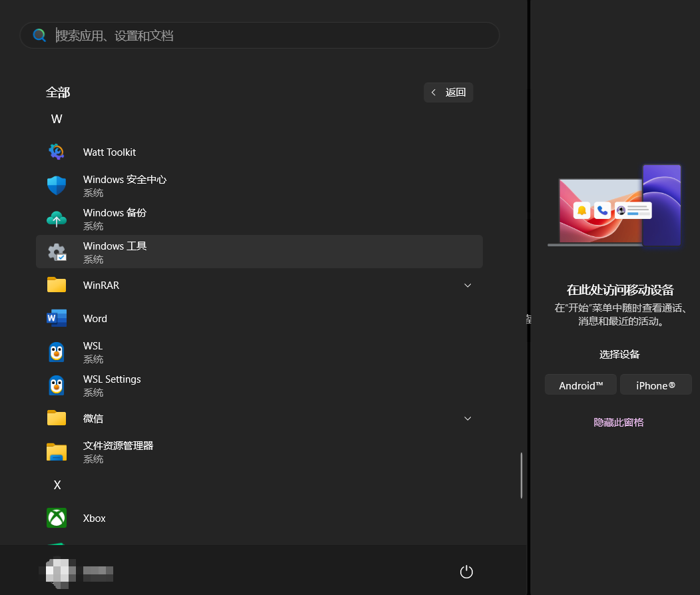Open the Watt Toolkit app icon

click(x=57, y=152)
